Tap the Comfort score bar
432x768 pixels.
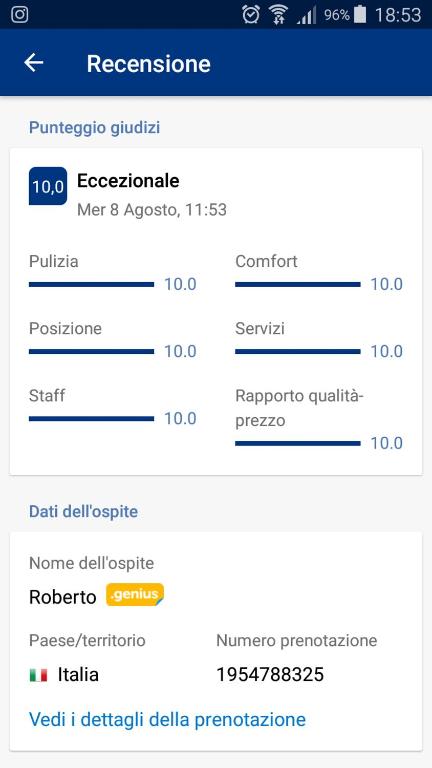click(x=298, y=285)
